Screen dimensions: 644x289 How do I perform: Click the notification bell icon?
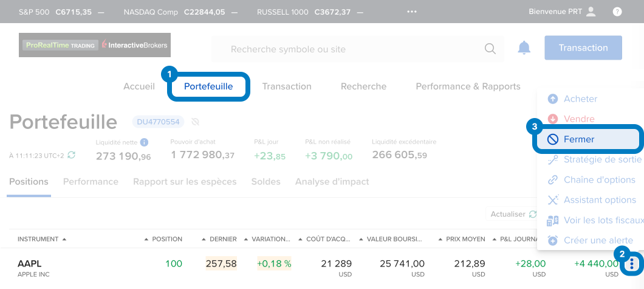tap(524, 48)
